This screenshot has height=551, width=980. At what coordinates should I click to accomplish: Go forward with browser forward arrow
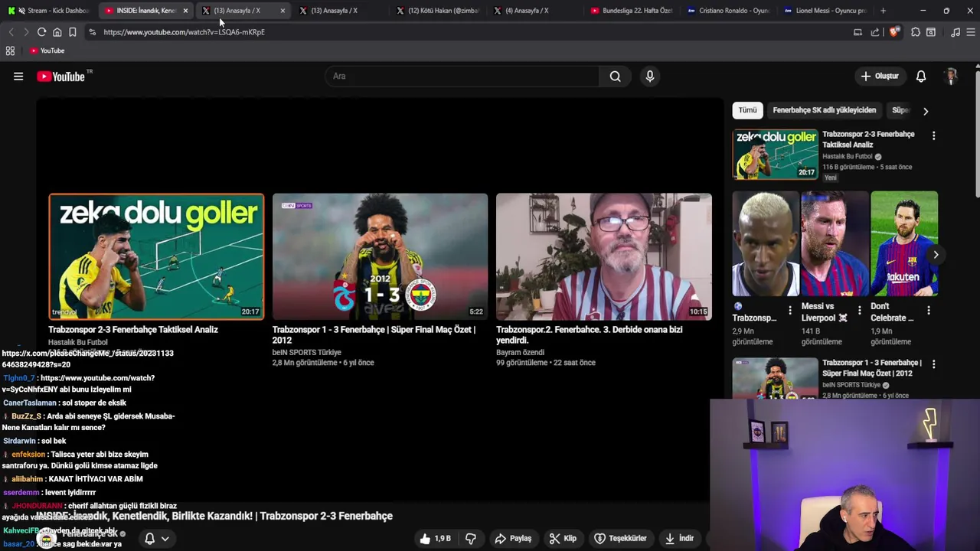pyautogui.click(x=26, y=32)
